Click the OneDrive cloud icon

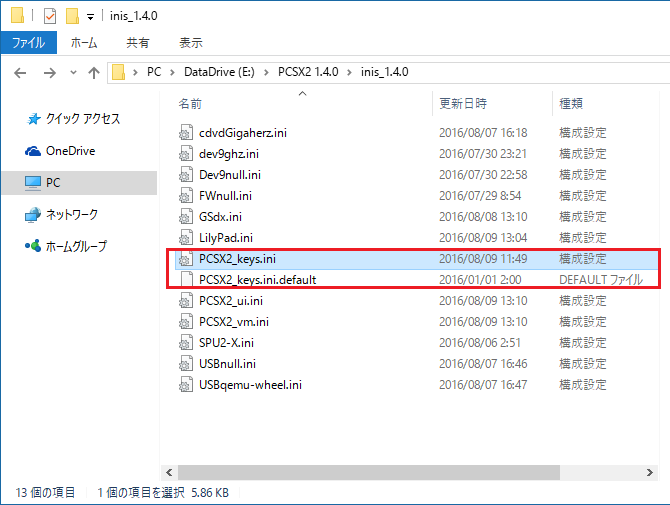click(33, 151)
